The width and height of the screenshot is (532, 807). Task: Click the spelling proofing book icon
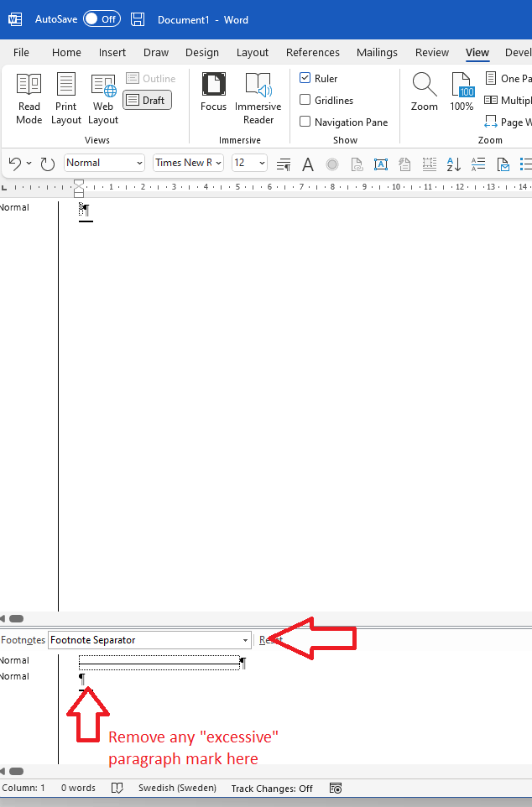(x=117, y=788)
